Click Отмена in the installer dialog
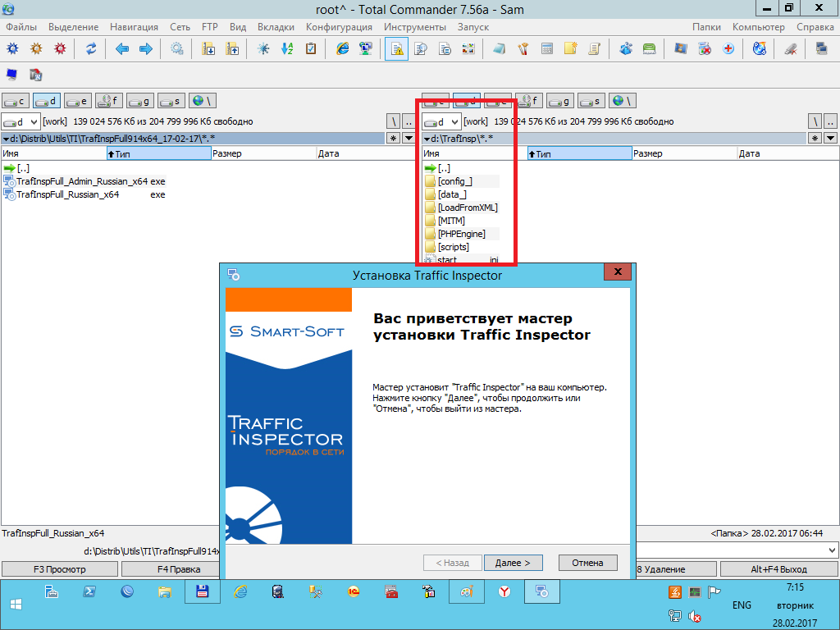Screen dimensions: 840x630 tap(587, 563)
